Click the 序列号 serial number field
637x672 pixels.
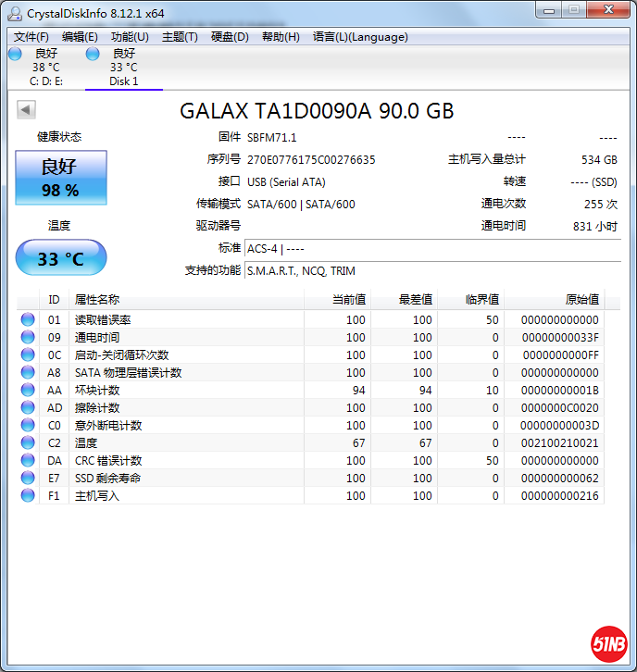click(311, 159)
